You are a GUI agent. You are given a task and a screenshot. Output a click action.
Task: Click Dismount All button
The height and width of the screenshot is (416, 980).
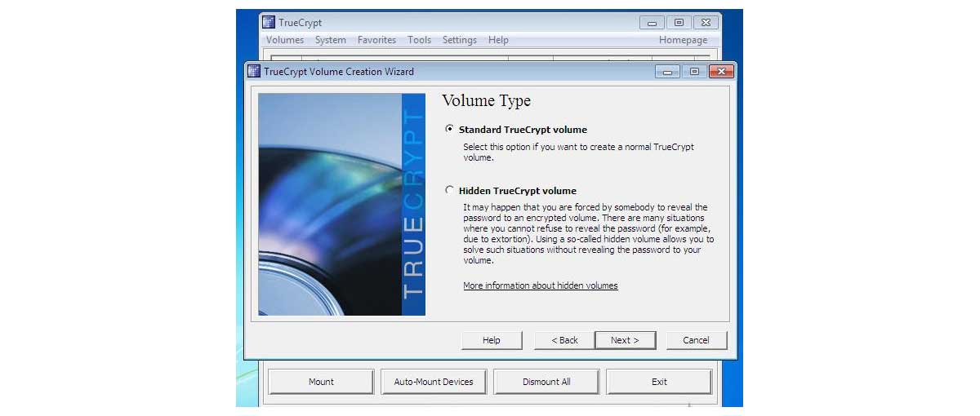point(546,382)
